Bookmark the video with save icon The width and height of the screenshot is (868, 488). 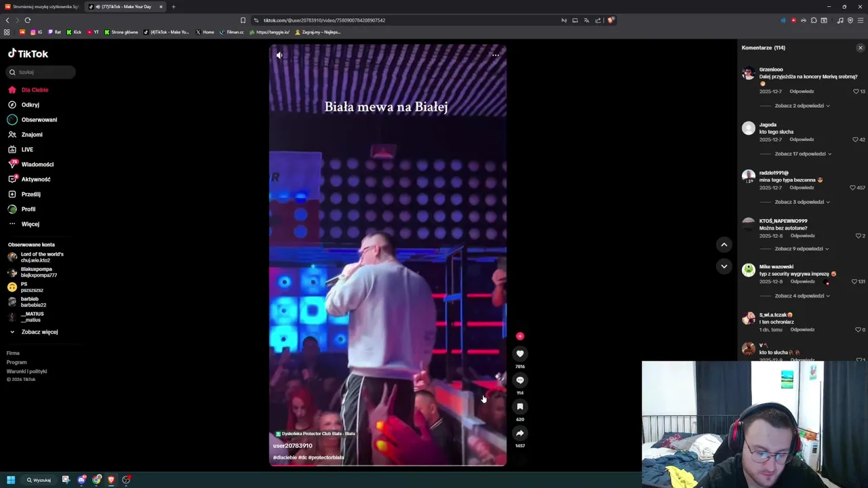point(520,407)
